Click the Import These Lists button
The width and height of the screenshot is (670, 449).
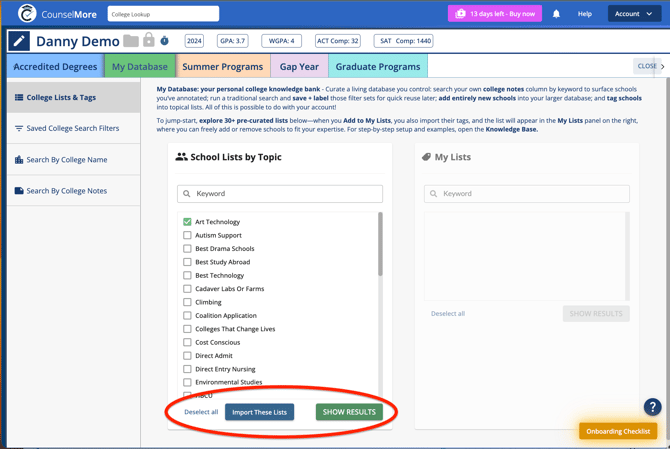[259, 412]
